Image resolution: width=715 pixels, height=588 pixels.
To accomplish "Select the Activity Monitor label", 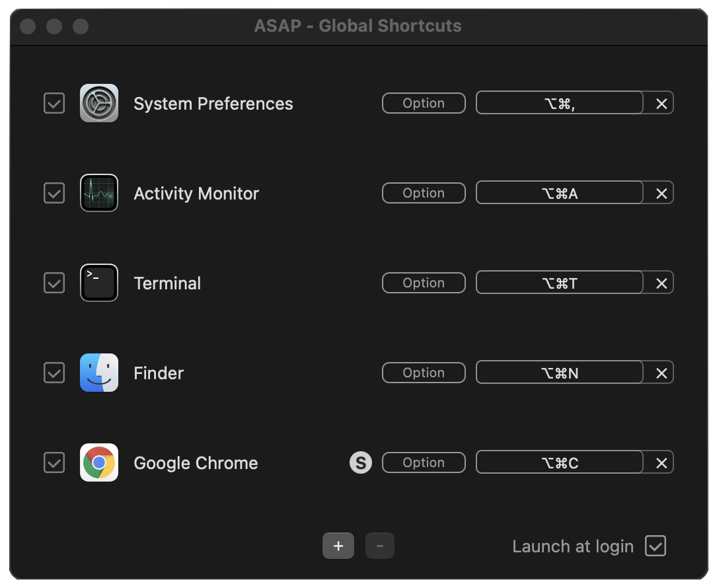I will (x=196, y=194).
